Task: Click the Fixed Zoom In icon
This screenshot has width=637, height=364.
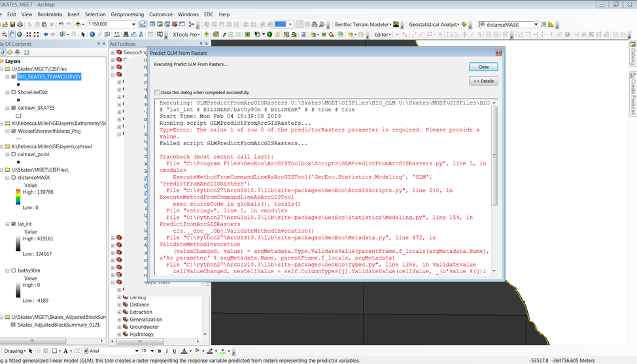Action: coord(29,35)
